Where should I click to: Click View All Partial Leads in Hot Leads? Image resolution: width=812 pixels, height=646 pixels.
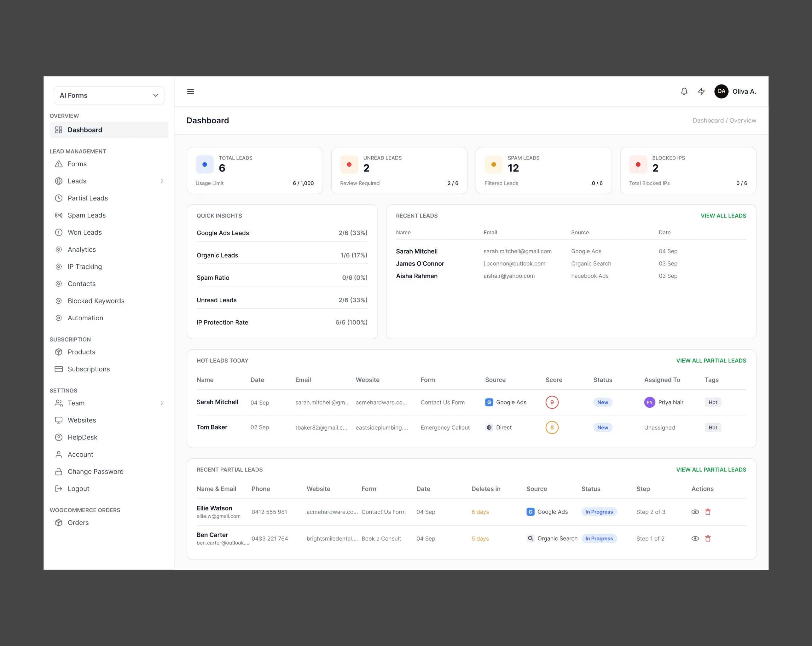[x=711, y=360]
